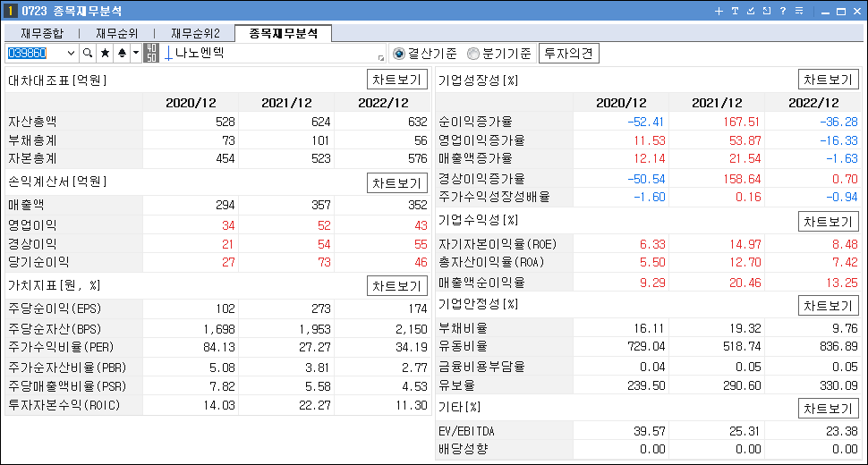Switch to the 재무순위2 tab
The height and width of the screenshot is (465, 868).
click(x=195, y=34)
